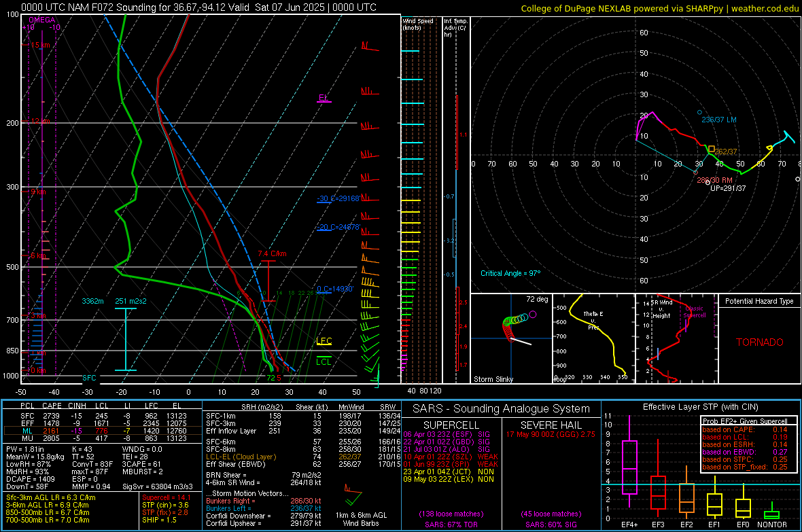Image resolution: width=802 pixels, height=532 pixels.
Task: Select the ML parcel row
Action: click(103, 431)
